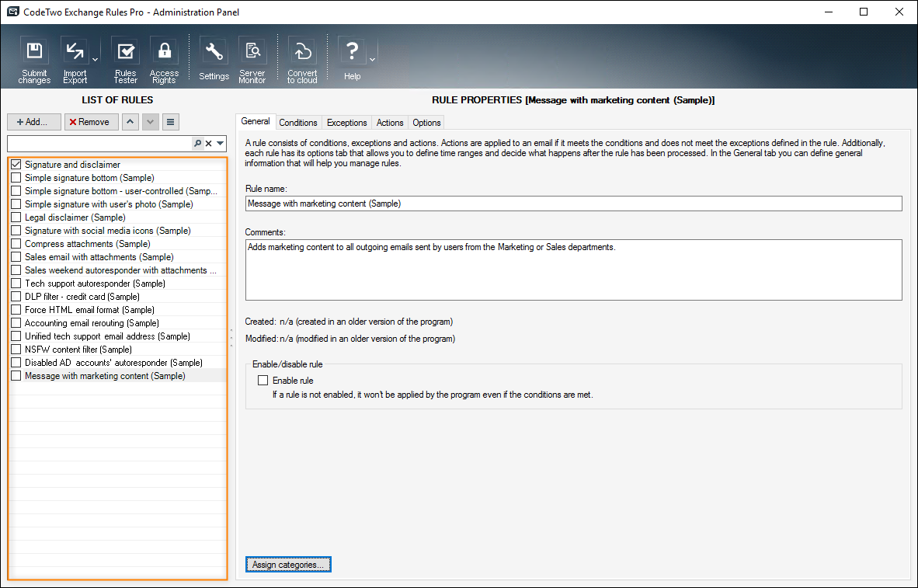This screenshot has height=588, width=918.
Task: Click the search magnifier icon
Action: (x=197, y=143)
